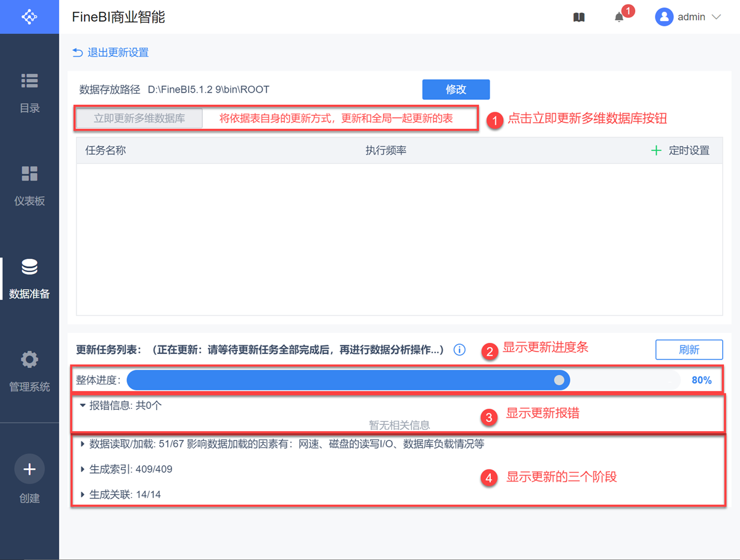Click the 立即更新多维数据库 button
The height and width of the screenshot is (560, 740).
[139, 118]
